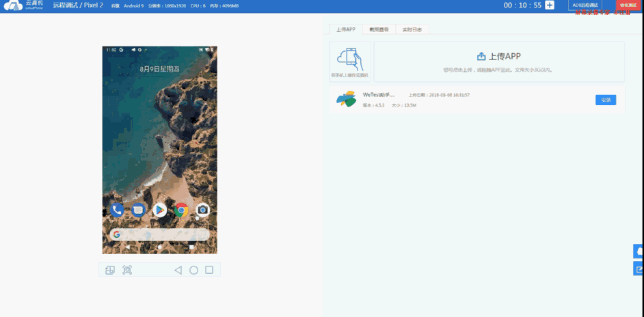Viewport: 644px width, 317px height.
Task: Click the upload date 2018-08-08 text
Action: [439, 95]
